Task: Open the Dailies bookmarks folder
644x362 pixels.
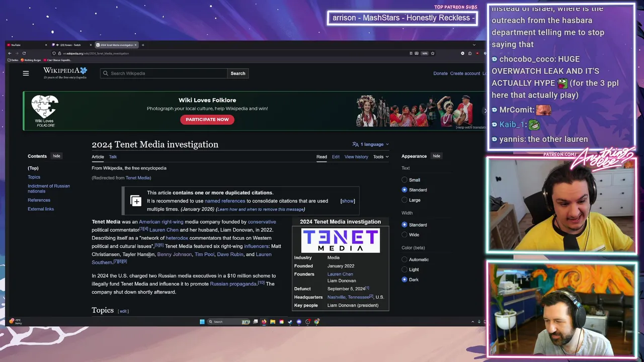Action: (x=13, y=60)
